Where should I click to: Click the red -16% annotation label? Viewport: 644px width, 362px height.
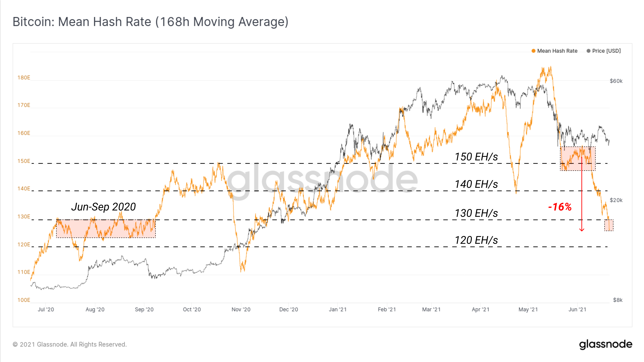click(560, 207)
